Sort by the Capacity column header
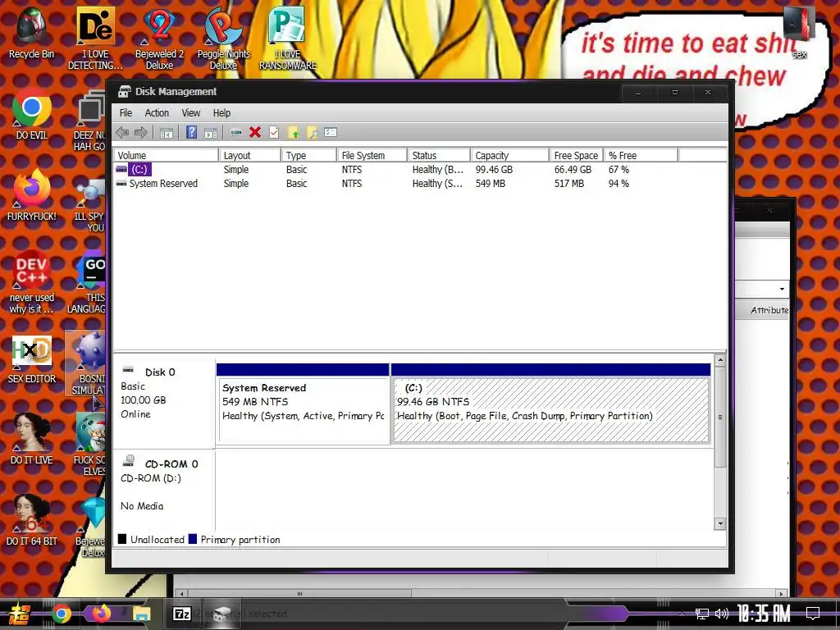840x630 pixels. click(509, 155)
